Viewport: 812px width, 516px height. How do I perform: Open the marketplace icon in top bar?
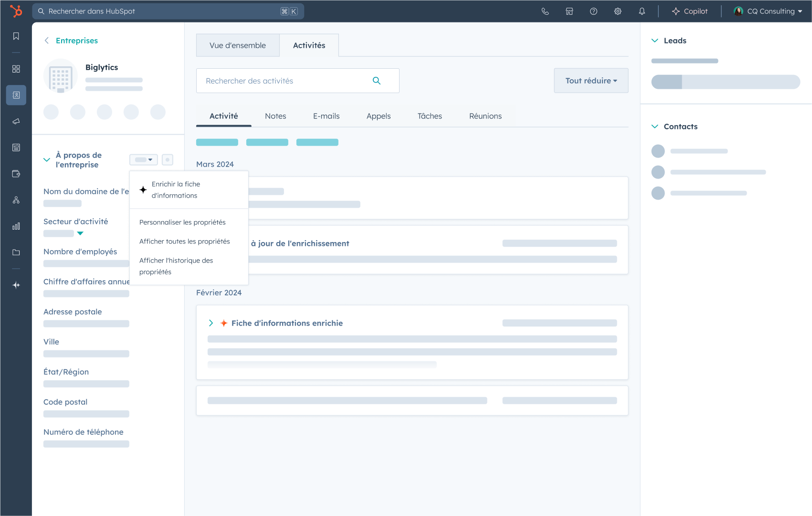pyautogui.click(x=569, y=11)
